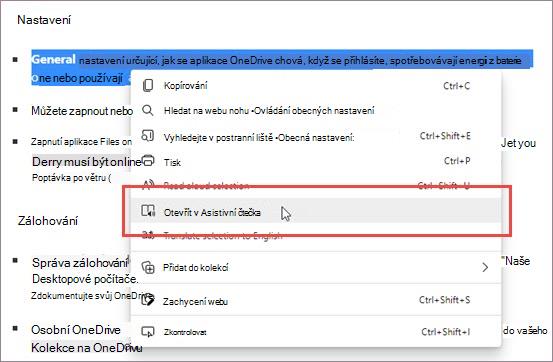Image resolution: width=553 pixels, height=362 pixels.
Task: Click the text Můžete zapnout nebo
Action: point(82,111)
